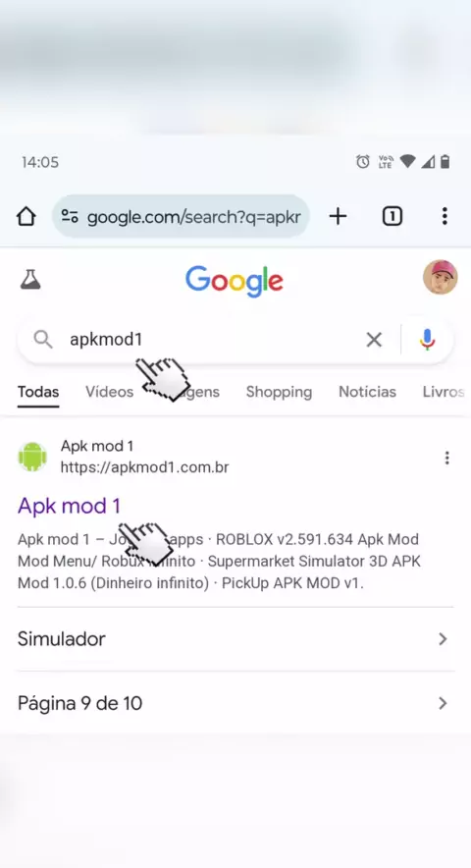Open Chrome three-dot overflow menu
The image size is (471, 868).
445,216
